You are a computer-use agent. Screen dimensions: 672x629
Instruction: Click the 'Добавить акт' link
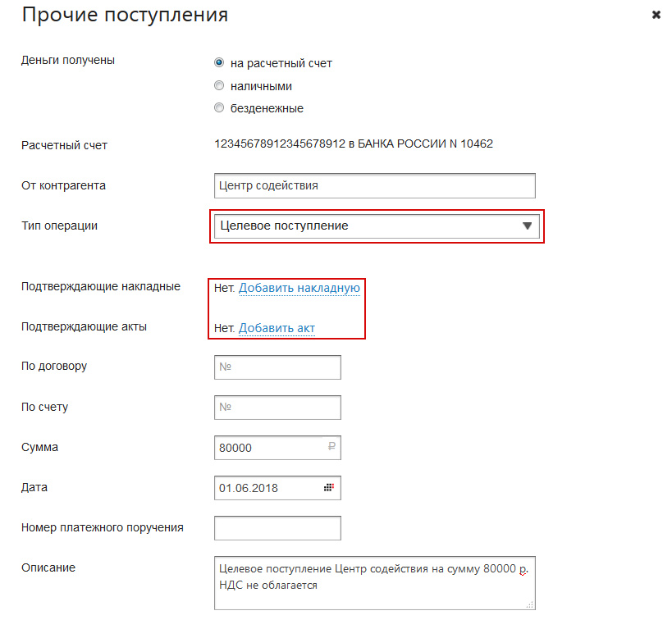(277, 328)
